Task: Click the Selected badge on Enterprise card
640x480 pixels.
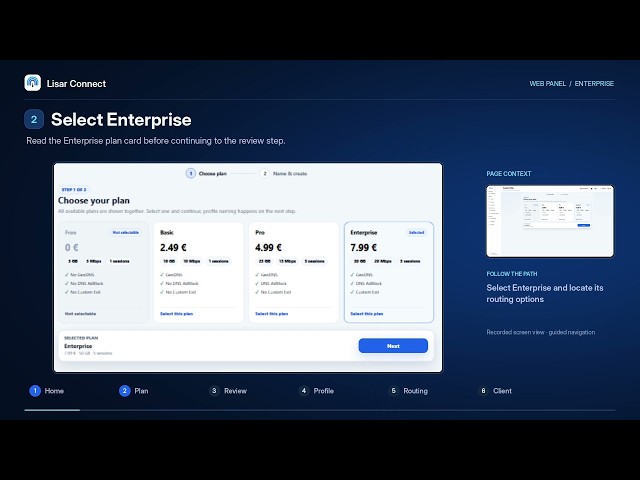Action: [x=416, y=232]
